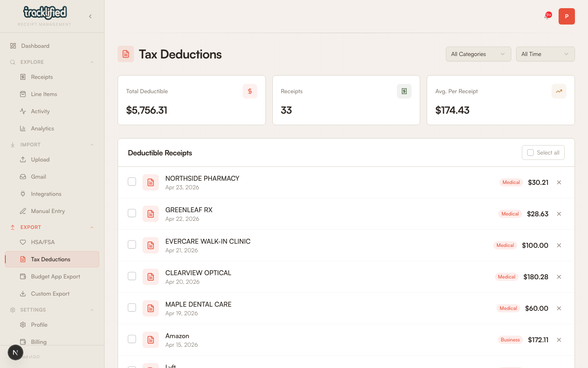Click the HSA/FSA heart icon in sidebar

pos(23,242)
